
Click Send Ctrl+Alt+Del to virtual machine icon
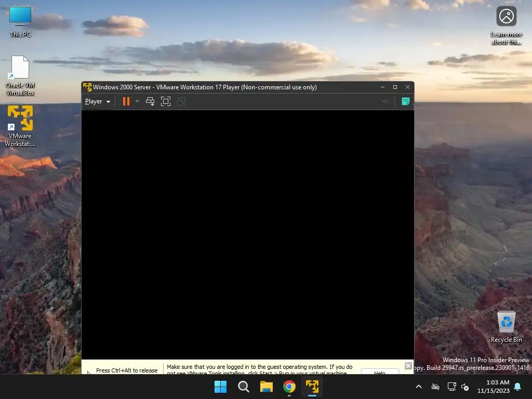(x=150, y=101)
